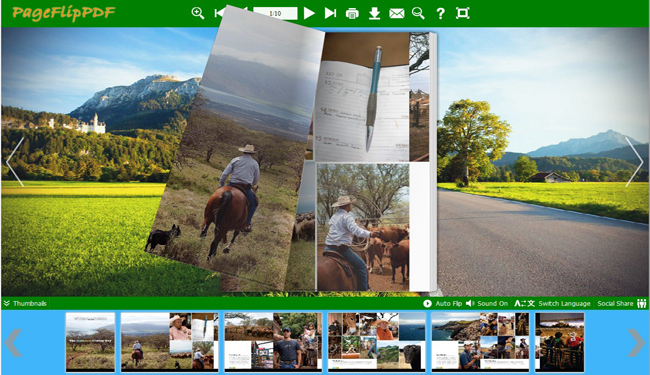Open the coastal cliffs spread thumbnail
650x375 pixels.
(480, 342)
